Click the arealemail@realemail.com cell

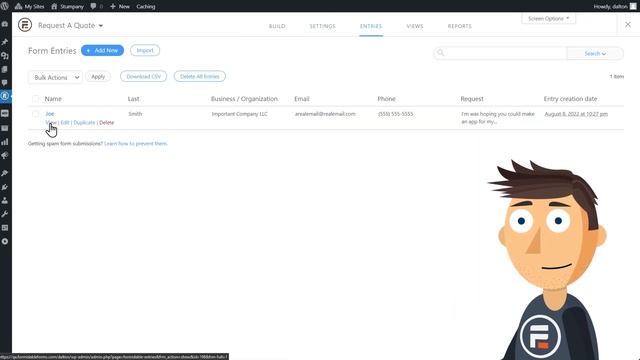325,114
